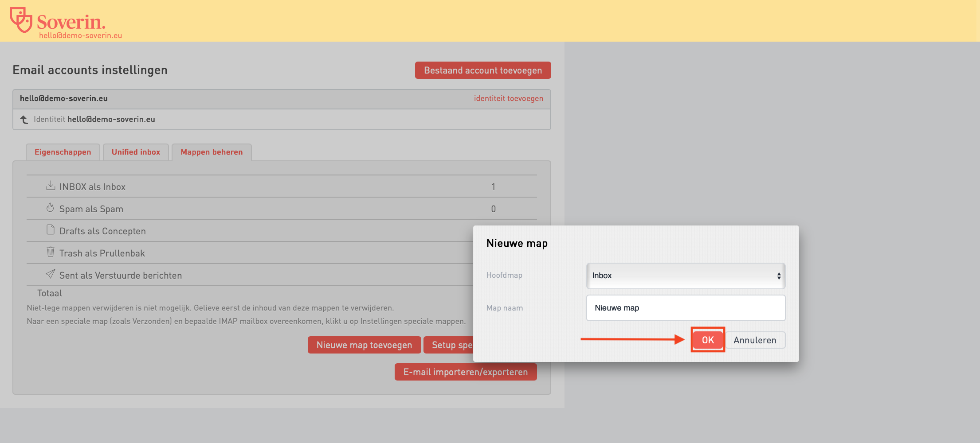Open the Unified inbox tab
980x443 pixels.
coord(136,152)
